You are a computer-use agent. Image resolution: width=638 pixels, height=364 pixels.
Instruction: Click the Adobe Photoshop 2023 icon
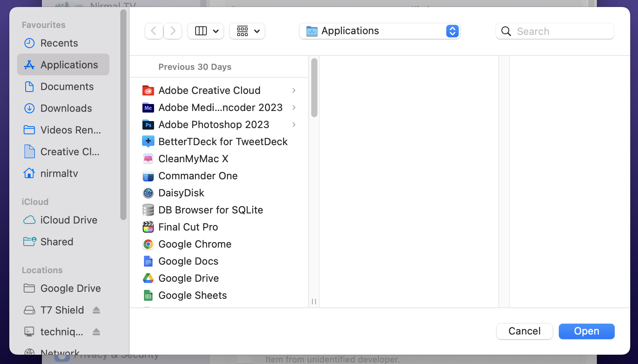pyautogui.click(x=148, y=125)
